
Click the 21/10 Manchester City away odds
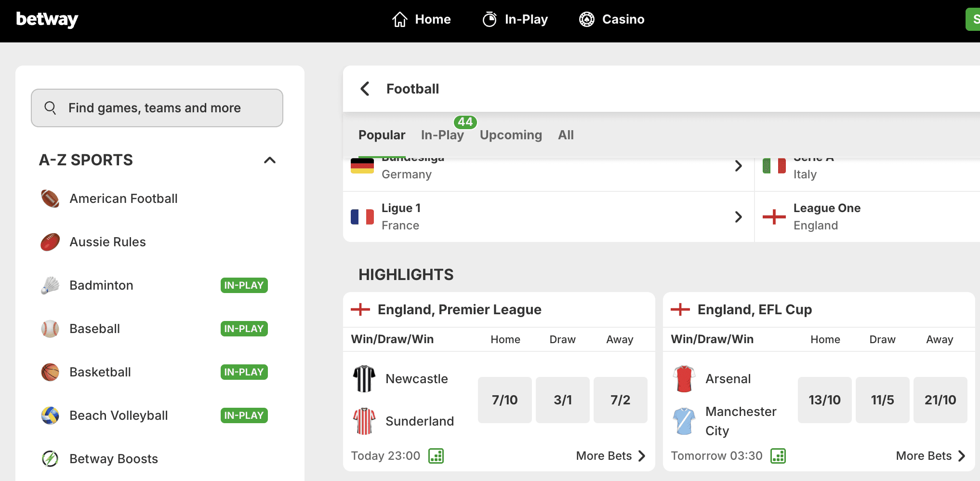tap(940, 400)
